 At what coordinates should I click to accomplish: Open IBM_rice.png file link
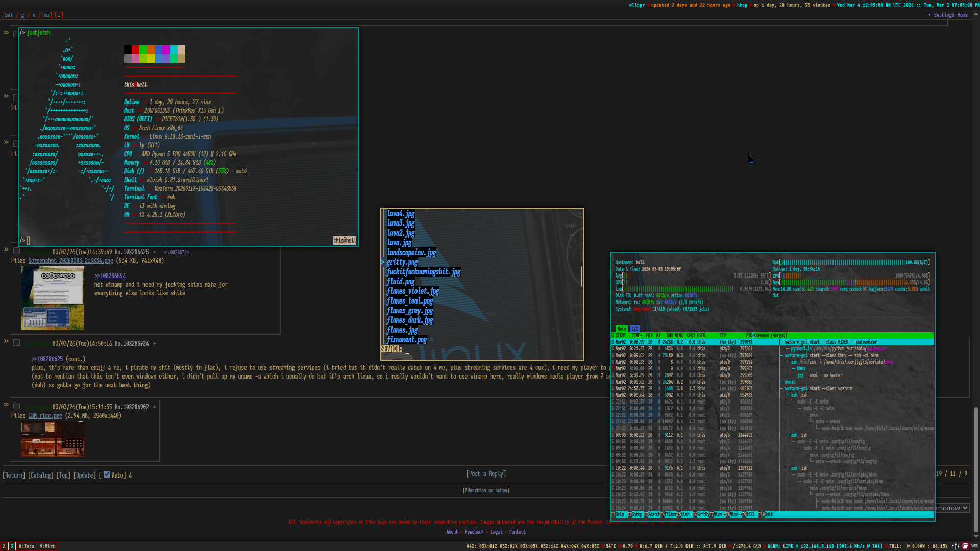point(45,416)
